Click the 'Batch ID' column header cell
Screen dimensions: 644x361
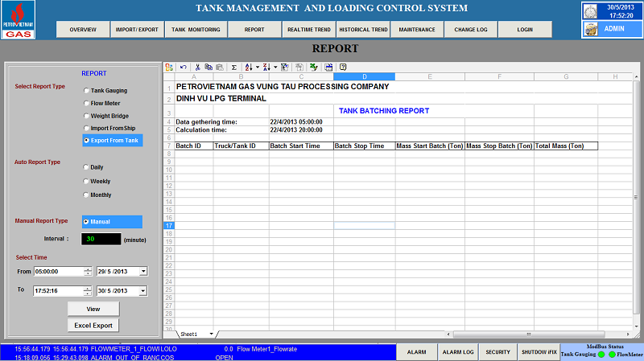194,146
